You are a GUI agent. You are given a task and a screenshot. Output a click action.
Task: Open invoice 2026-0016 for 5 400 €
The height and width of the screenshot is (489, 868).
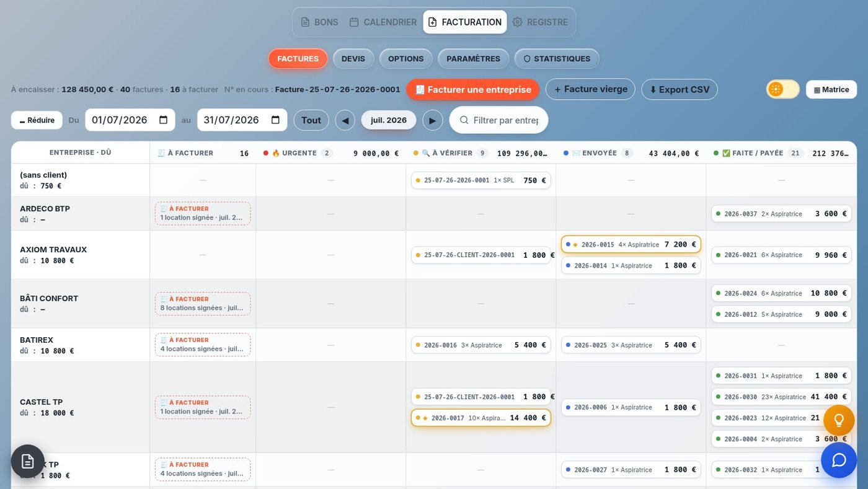480,345
